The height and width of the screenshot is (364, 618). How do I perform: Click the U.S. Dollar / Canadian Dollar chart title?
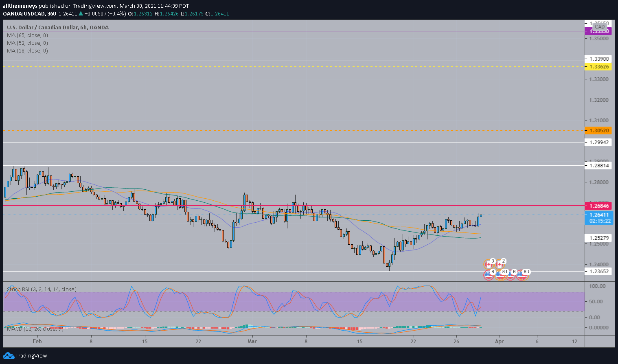pyautogui.click(x=58, y=28)
